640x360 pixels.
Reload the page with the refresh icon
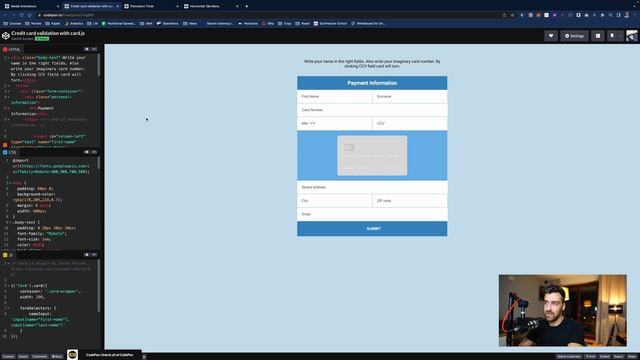22,15
